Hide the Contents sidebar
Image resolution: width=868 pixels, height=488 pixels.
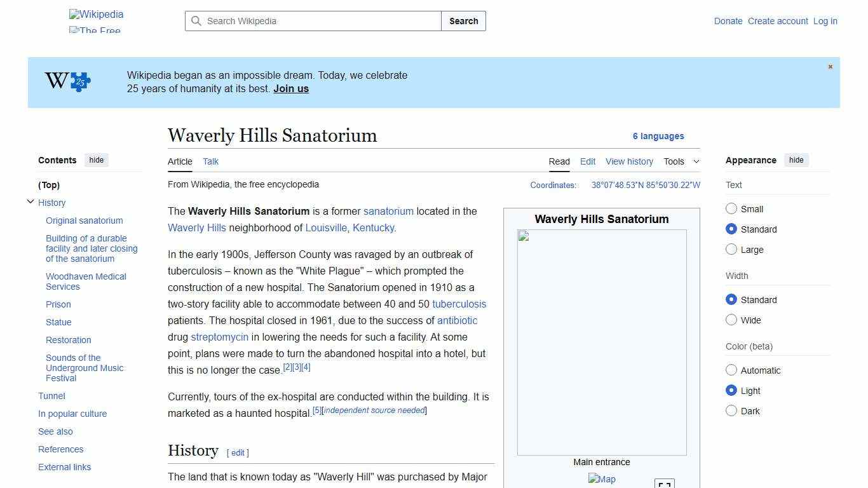tap(96, 160)
